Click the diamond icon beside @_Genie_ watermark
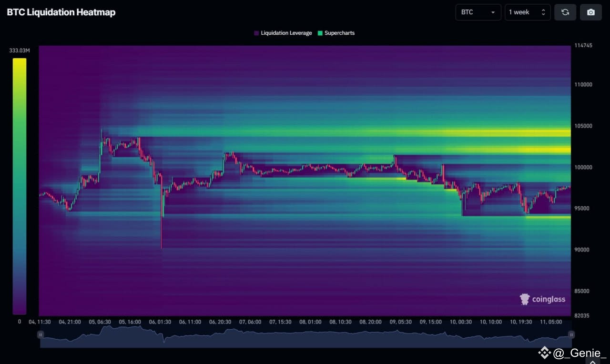The image size is (610, 364). (544, 353)
